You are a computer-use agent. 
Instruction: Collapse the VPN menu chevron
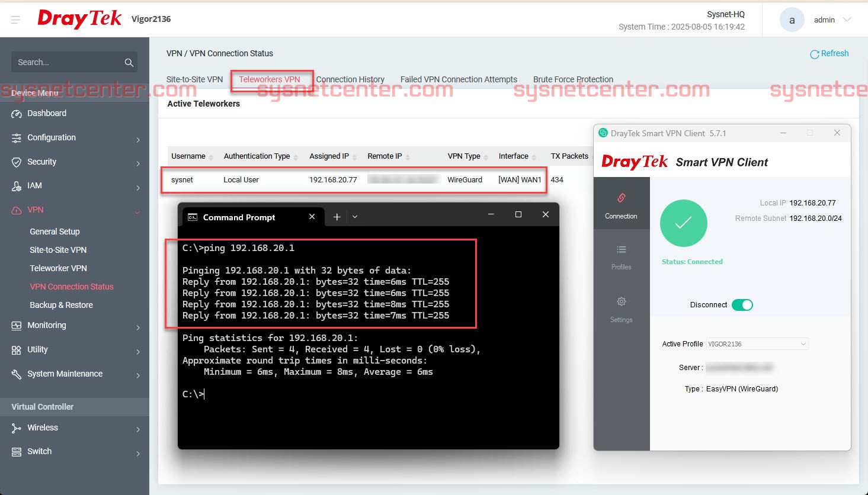tap(137, 212)
